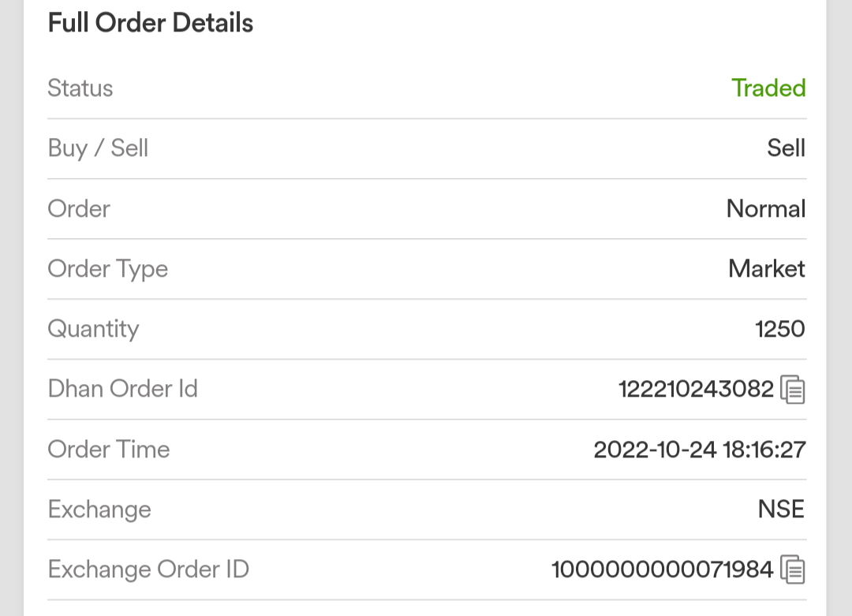Select the Status row label
Viewport: 852px width, 616px height.
(x=80, y=88)
